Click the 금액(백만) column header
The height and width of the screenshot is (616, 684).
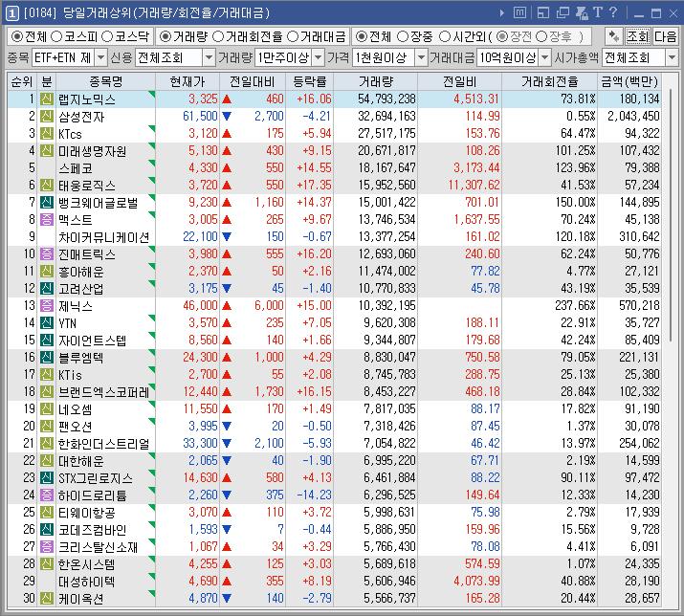coord(629,81)
